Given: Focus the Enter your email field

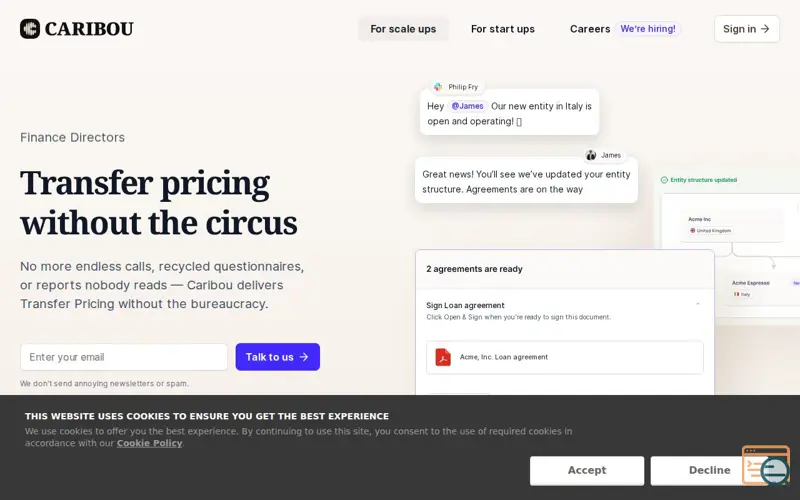Looking at the screenshot, I should (x=124, y=357).
